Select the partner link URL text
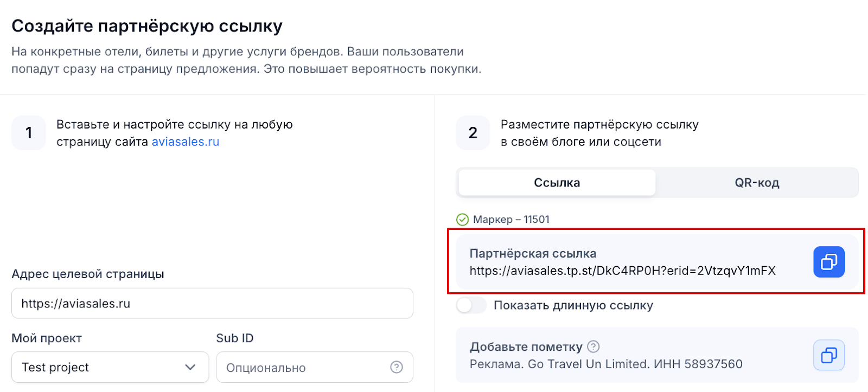 click(623, 271)
